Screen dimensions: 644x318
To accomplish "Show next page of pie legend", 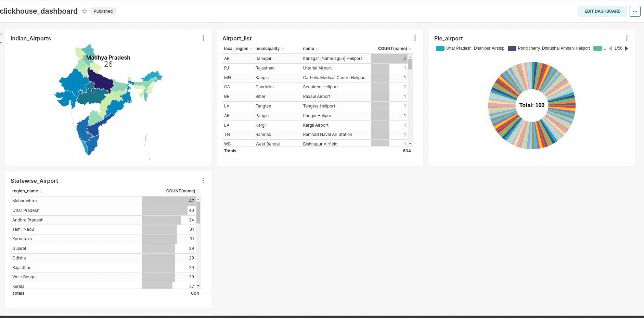I will coord(626,49).
